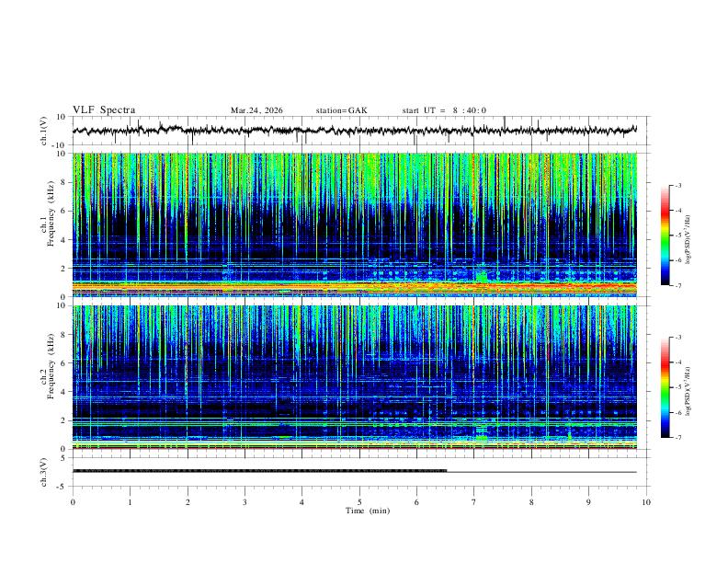The width and height of the screenshot is (728, 563).
Task: Click the "-5" tick on upper color bar
Action: click(x=677, y=236)
